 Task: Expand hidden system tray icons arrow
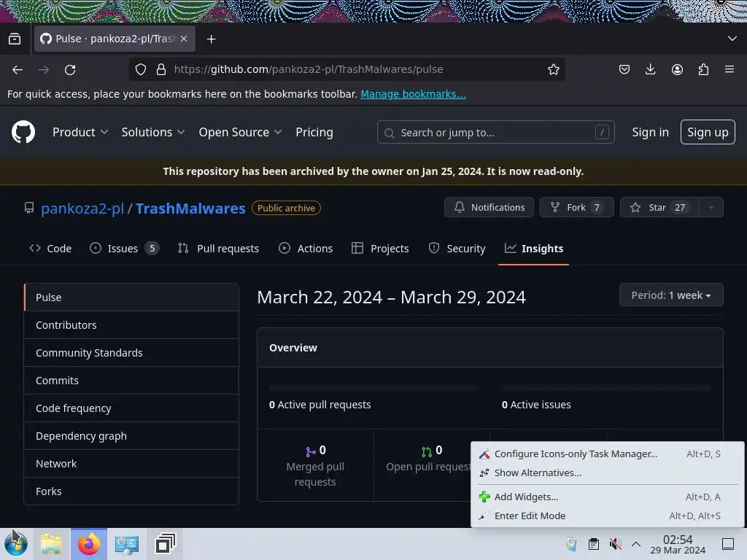point(636,544)
